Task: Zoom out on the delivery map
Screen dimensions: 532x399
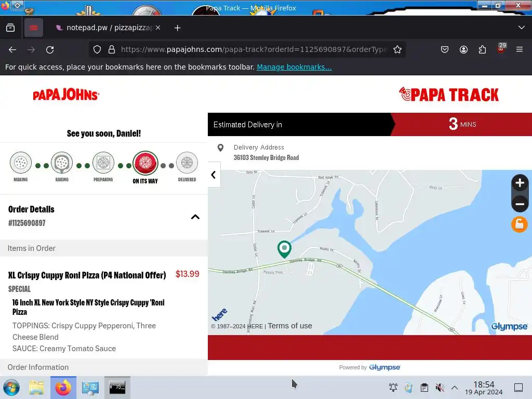Action: point(520,204)
